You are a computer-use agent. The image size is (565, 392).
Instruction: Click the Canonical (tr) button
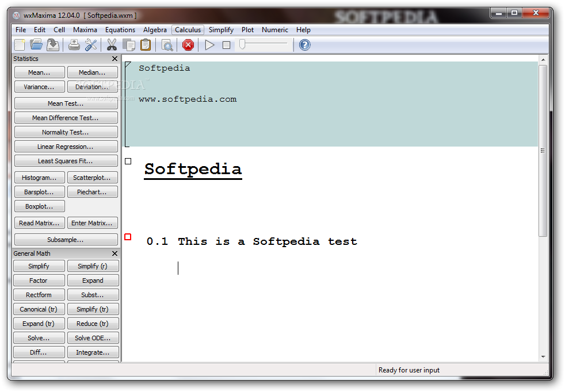39,309
